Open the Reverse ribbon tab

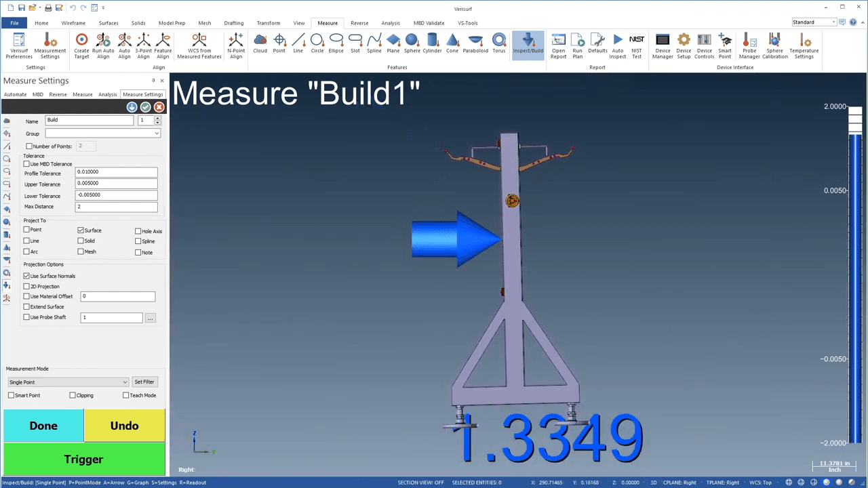[x=359, y=23]
